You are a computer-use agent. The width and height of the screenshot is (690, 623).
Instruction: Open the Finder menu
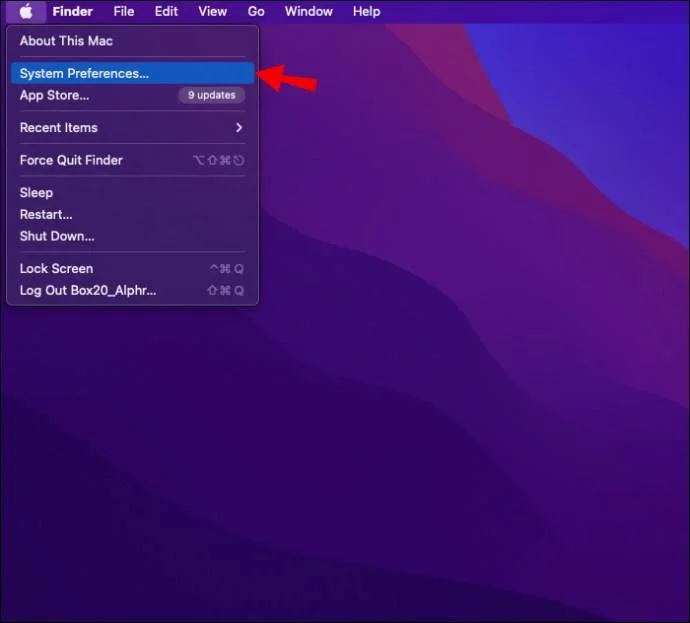pyautogui.click(x=73, y=11)
